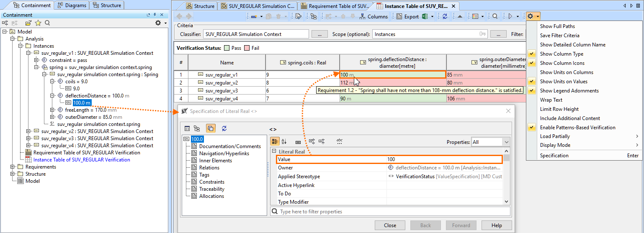Click pink Fail legend swatch

(x=247, y=48)
